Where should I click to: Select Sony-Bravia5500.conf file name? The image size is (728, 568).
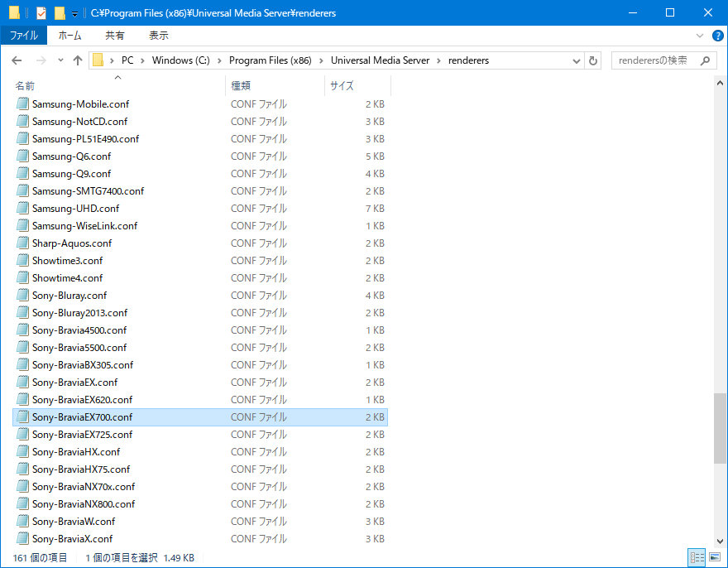pyautogui.click(x=79, y=347)
